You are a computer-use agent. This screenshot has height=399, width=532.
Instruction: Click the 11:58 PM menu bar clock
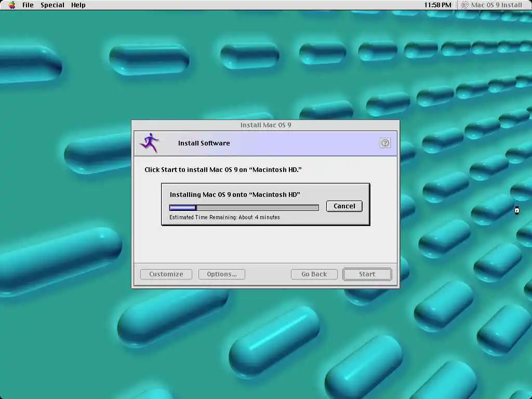click(x=437, y=5)
